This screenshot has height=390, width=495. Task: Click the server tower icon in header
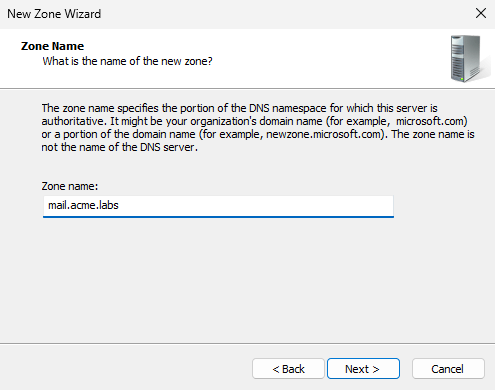coord(469,59)
